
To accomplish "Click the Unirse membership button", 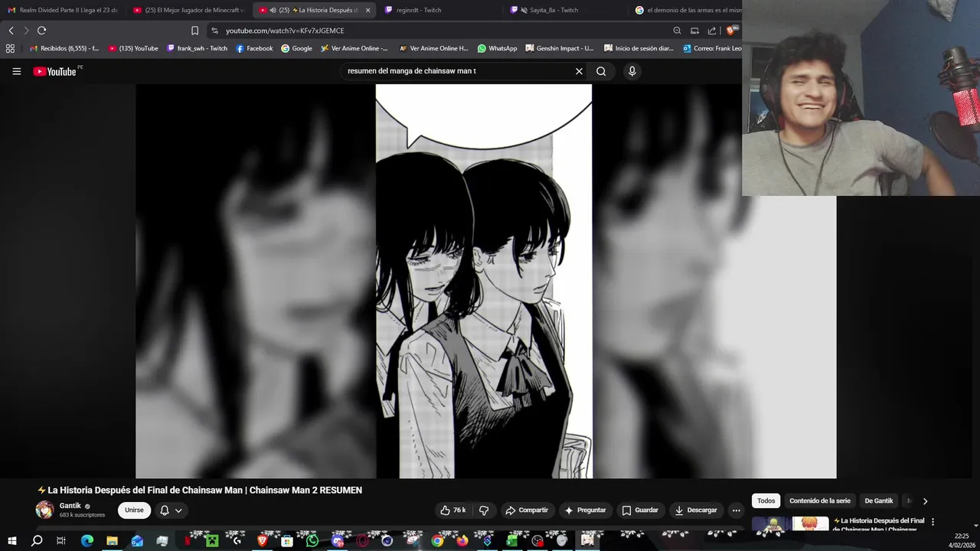I will point(134,510).
